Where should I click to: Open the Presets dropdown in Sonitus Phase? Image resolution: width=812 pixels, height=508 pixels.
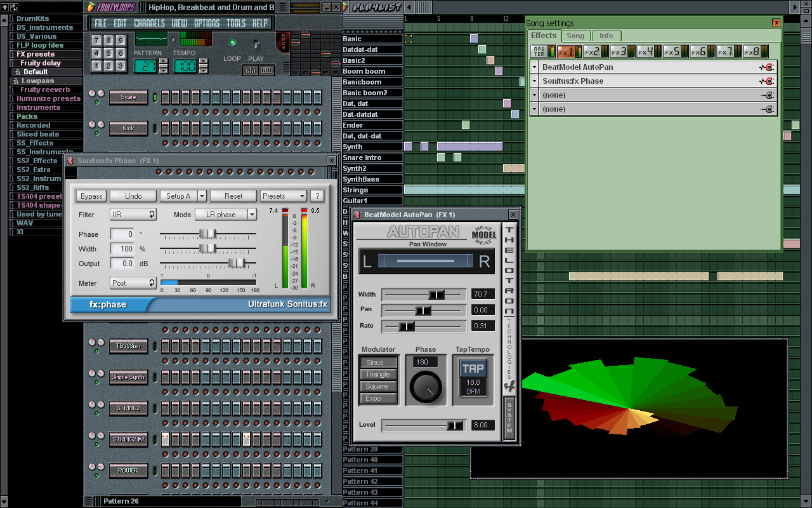tap(284, 196)
